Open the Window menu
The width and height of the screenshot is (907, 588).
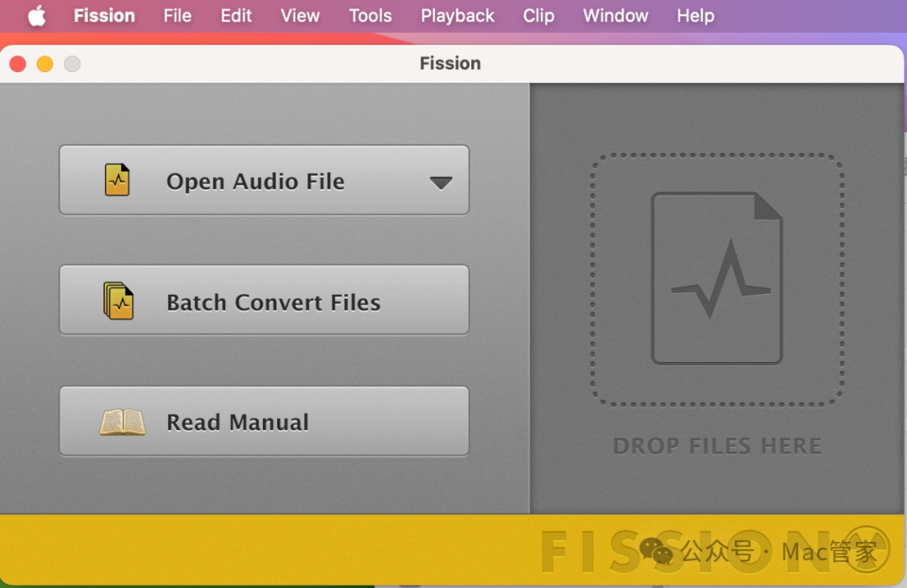point(616,16)
